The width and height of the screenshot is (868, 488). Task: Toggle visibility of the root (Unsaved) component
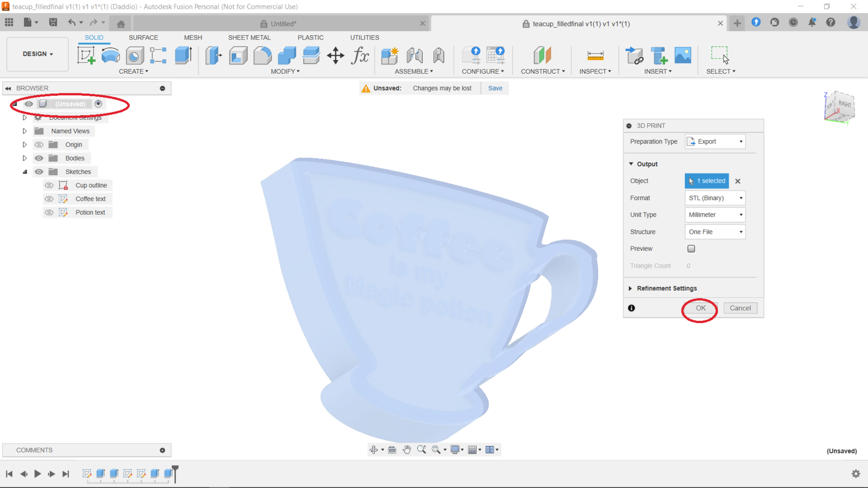pyautogui.click(x=29, y=104)
